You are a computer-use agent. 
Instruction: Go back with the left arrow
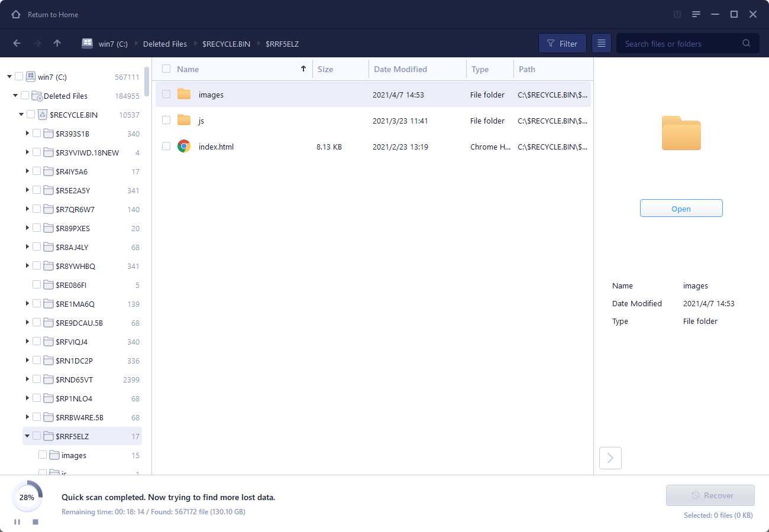[17, 43]
